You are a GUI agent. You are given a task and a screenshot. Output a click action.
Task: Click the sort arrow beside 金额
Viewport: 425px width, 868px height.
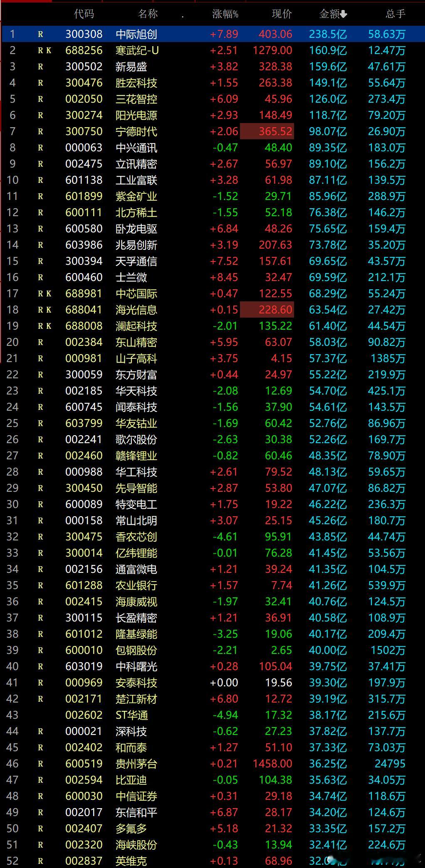(344, 15)
